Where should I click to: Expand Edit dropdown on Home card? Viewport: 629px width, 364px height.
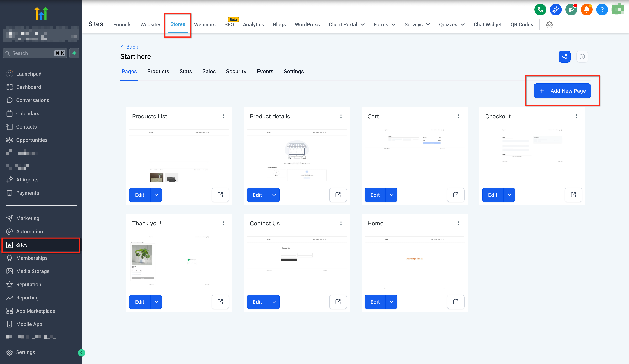pos(391,302)
